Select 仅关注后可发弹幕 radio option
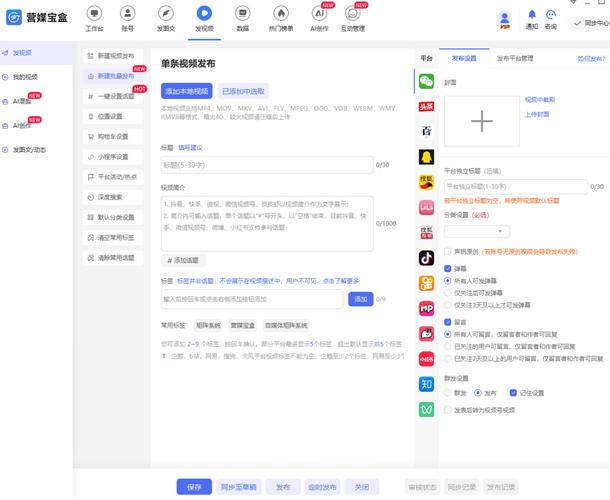Viewport: 610px width, 500px height. [447, 293]
